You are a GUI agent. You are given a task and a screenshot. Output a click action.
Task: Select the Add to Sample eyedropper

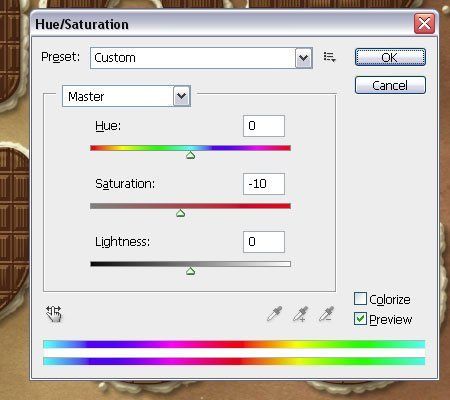[300, 314]
